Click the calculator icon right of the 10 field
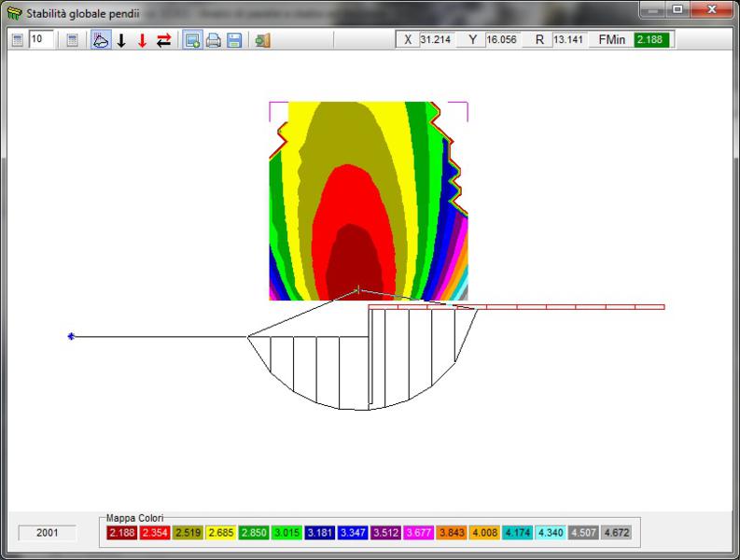Viewport: 740px width, 560px height. pyautogui.click(x=72, y=40)
